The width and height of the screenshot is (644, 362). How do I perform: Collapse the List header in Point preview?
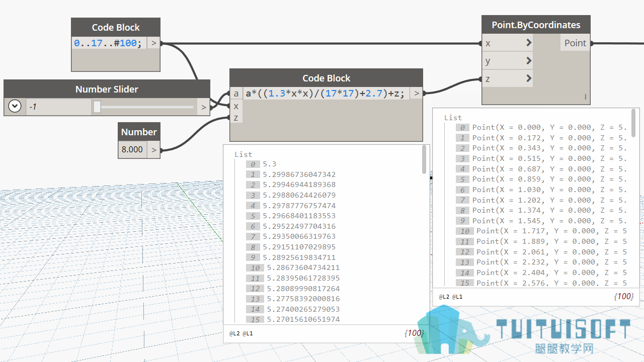453,118
